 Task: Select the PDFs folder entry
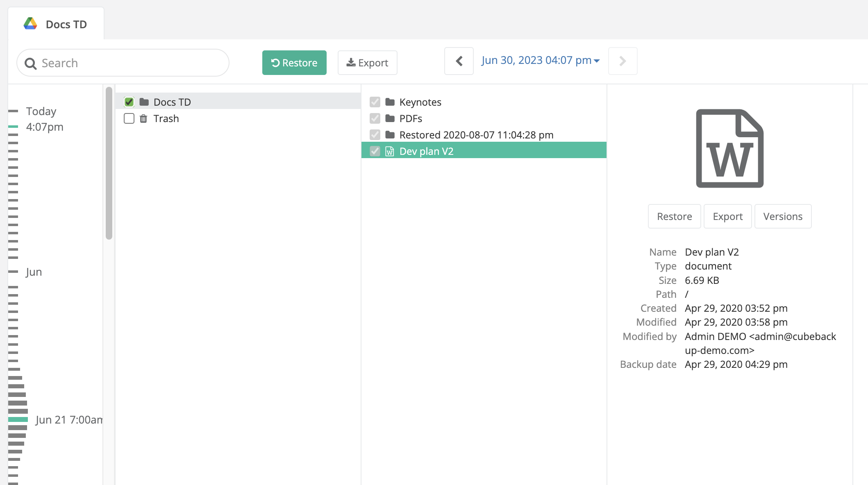410,118
